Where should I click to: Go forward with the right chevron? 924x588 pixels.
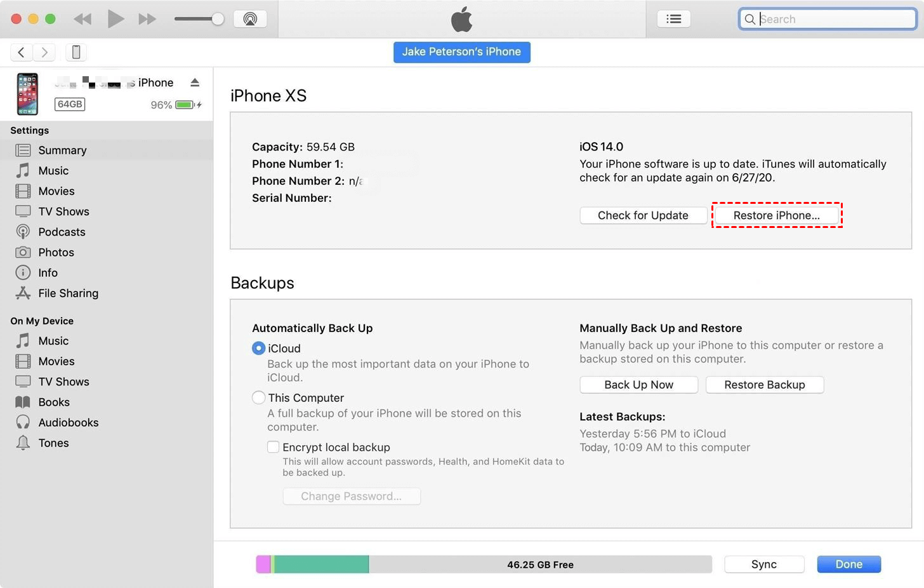point(44,52)
